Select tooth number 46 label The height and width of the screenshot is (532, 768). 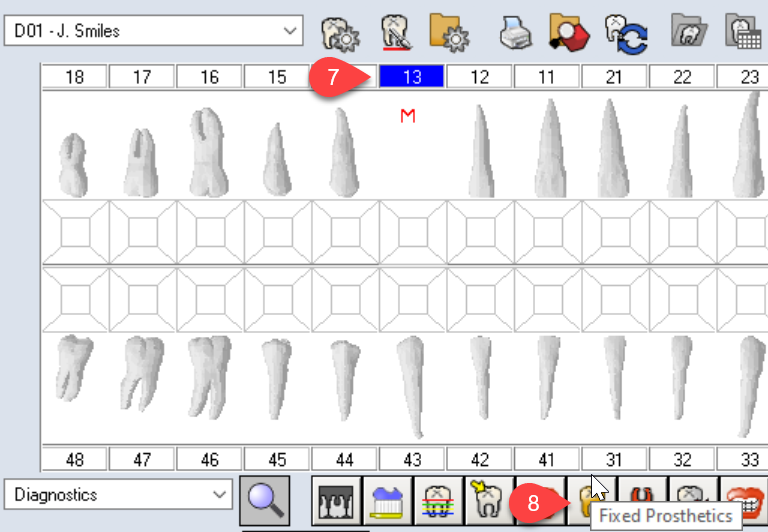(x=210, y=459)
